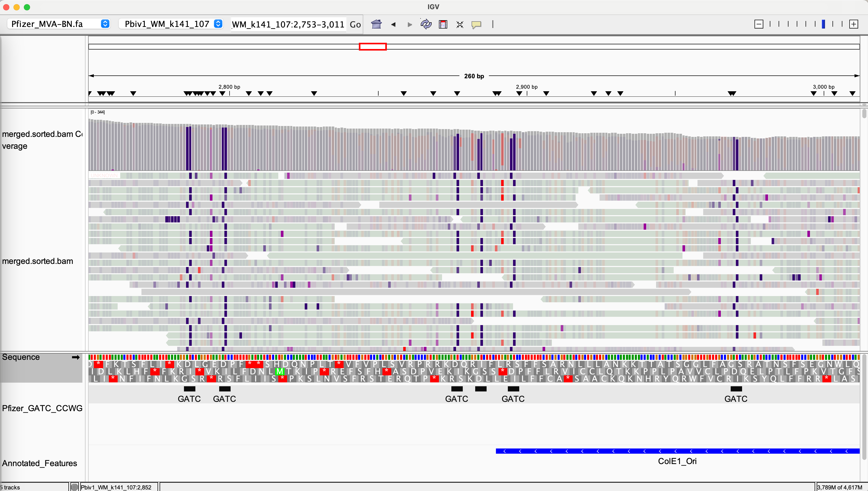Image resolution: width=868 pixels, height=491 pixels.
Task: Zoom in with the plus icon
Action: point(853,24)
